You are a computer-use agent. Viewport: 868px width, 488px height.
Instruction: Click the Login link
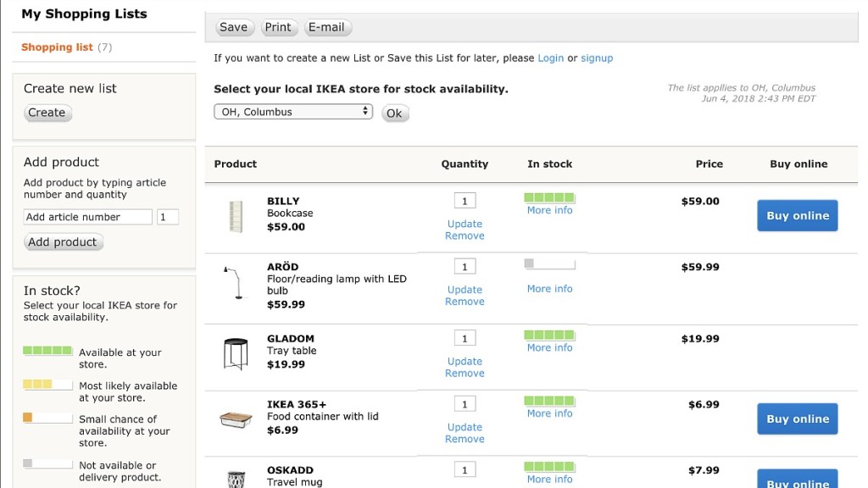[x=550, y=58]
